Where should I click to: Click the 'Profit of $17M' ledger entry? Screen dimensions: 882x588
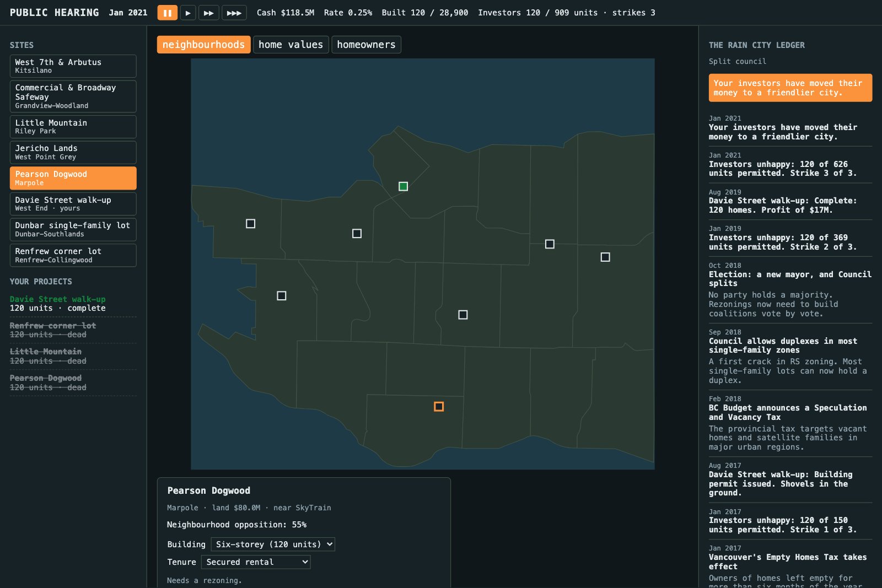(790, 201)
